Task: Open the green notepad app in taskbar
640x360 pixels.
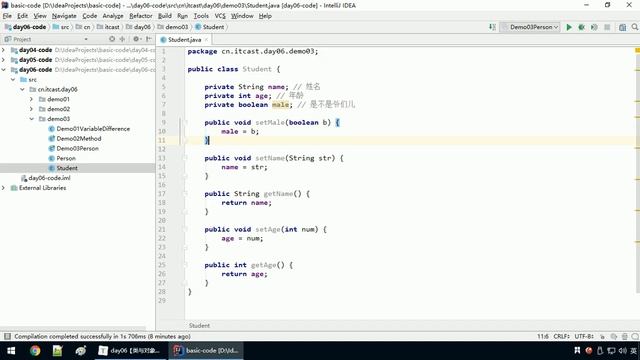Action: pyautogui.click(x=58, y=351)
